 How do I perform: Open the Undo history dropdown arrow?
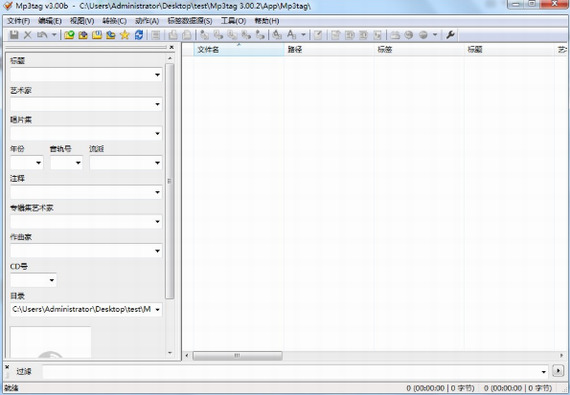click(54, 35)
